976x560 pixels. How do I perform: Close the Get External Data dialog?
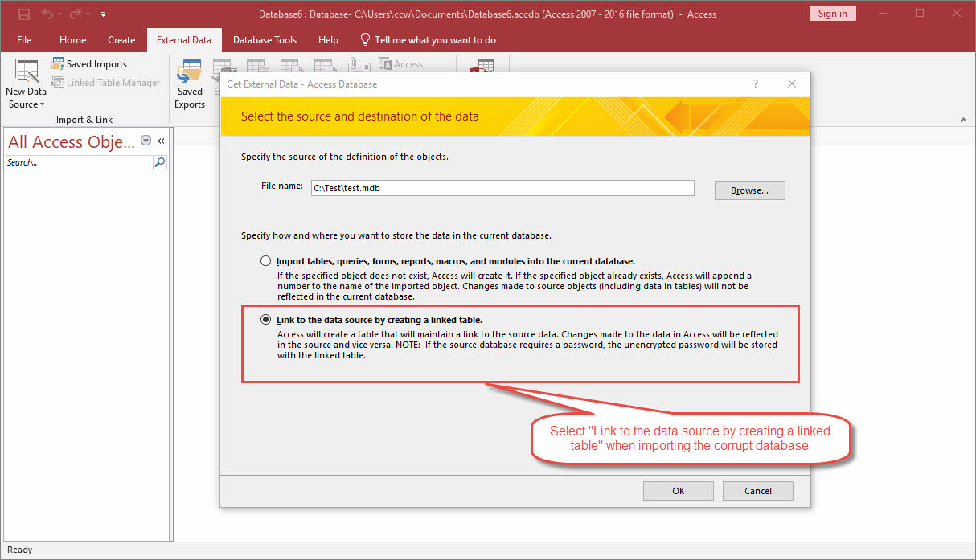[792, 84]
